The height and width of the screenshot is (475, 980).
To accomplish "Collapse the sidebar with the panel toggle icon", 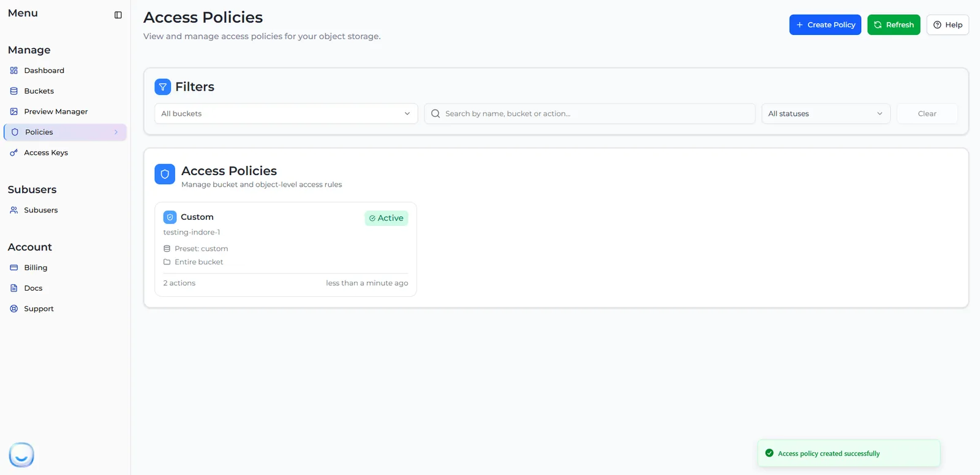I will (118, 15).
